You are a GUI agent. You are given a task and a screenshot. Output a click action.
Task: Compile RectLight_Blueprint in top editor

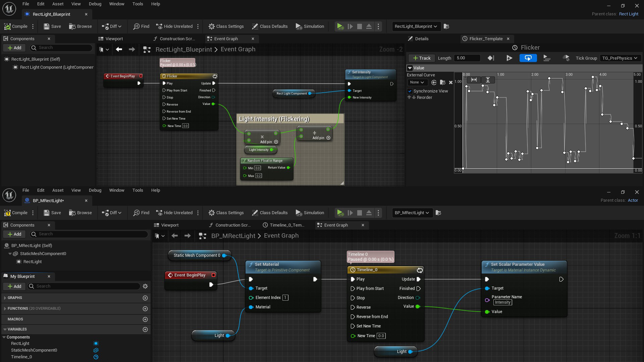[x=16, y=26]
